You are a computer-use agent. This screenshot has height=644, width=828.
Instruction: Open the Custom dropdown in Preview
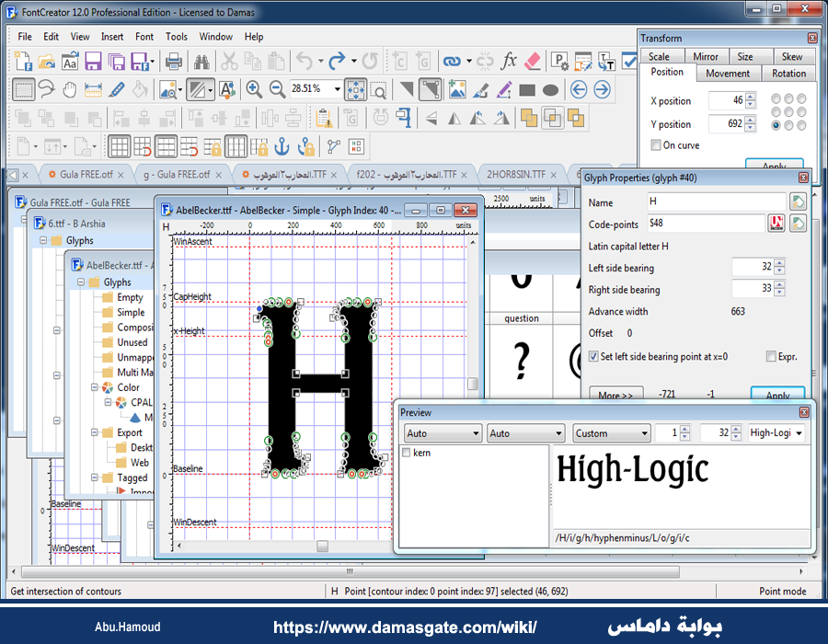[612, 433]
